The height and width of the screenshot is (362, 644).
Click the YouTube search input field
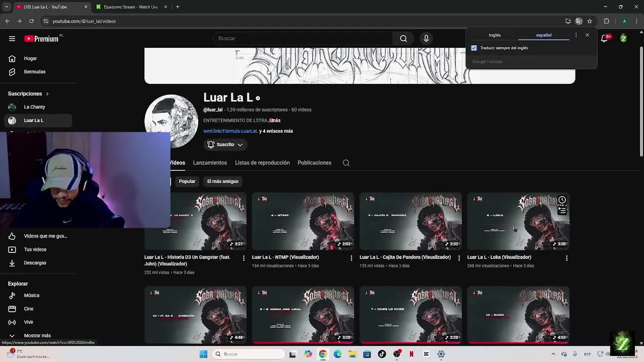pos(303,39)
